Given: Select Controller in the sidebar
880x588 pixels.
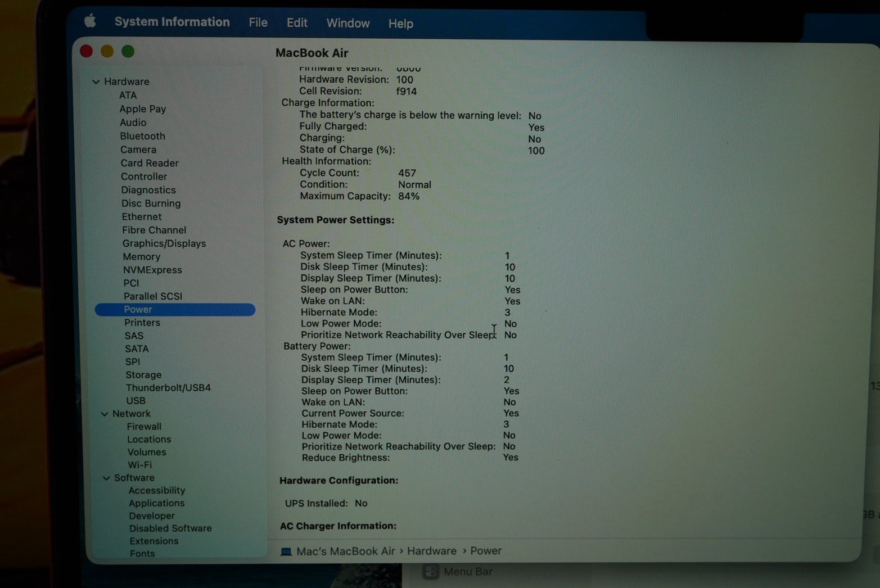Looking at the screenshot, I should click(144, 177).
